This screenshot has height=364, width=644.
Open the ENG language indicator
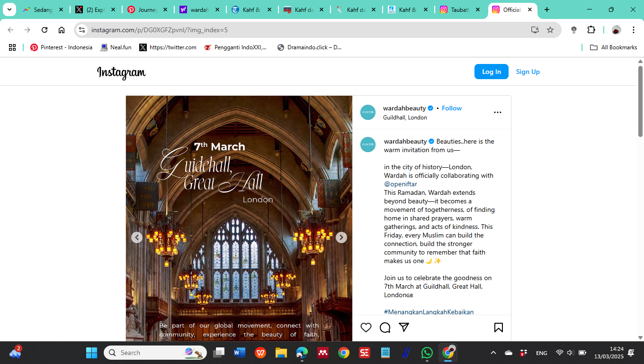pyautogui.click(x=541, y=353)
